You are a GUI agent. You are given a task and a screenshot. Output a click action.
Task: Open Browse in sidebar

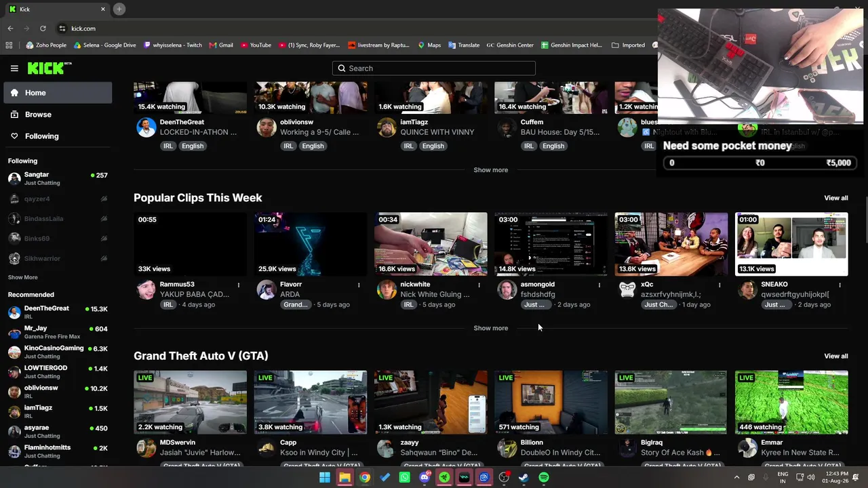pos(58,115)
